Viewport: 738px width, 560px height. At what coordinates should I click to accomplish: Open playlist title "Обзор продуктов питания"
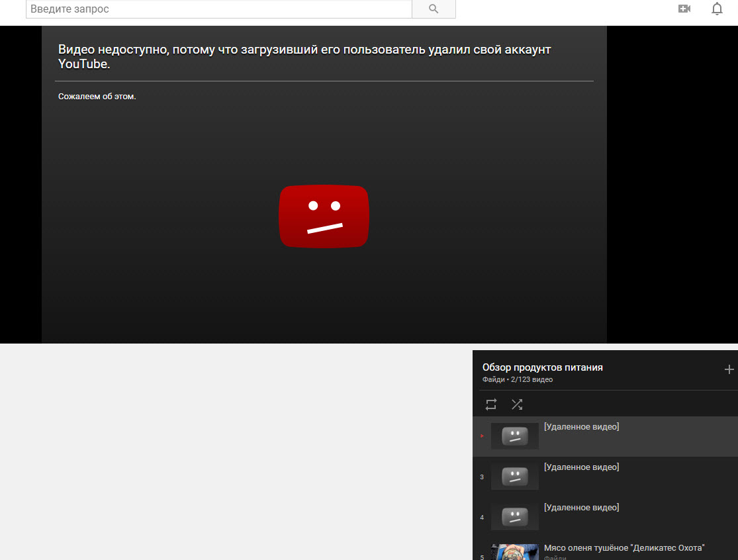click(x=542, y=367)
